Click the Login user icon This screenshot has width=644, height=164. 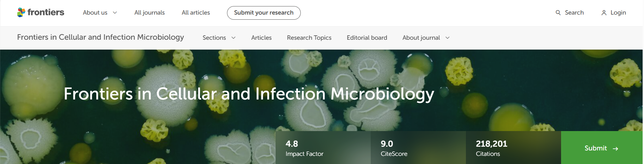point(604,13)
